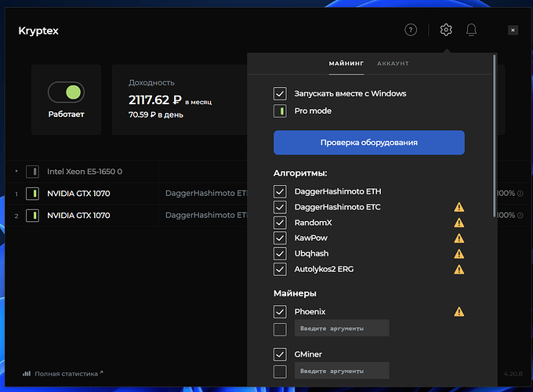This screenshot has height=392, width=533.
Task: Close the Kryptex window
Action: pos(513,31)
